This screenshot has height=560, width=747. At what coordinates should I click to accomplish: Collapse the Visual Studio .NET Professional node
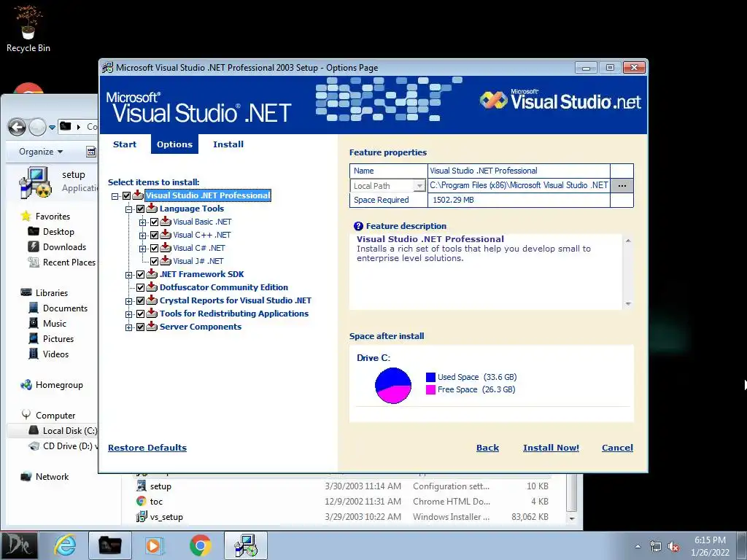(115, 196)
